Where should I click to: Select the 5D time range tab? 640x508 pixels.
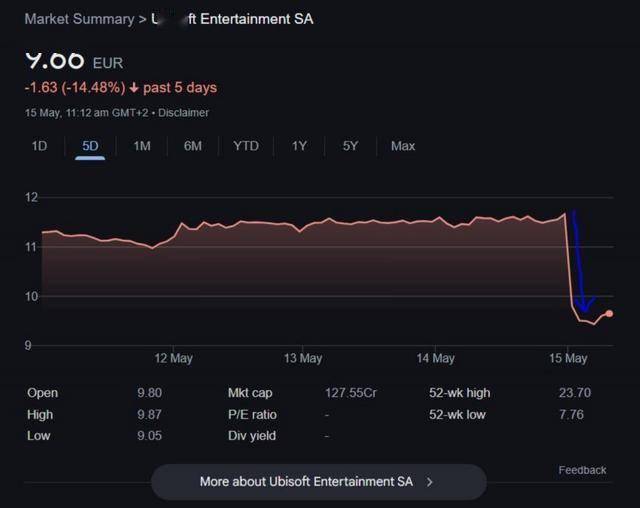90,146
